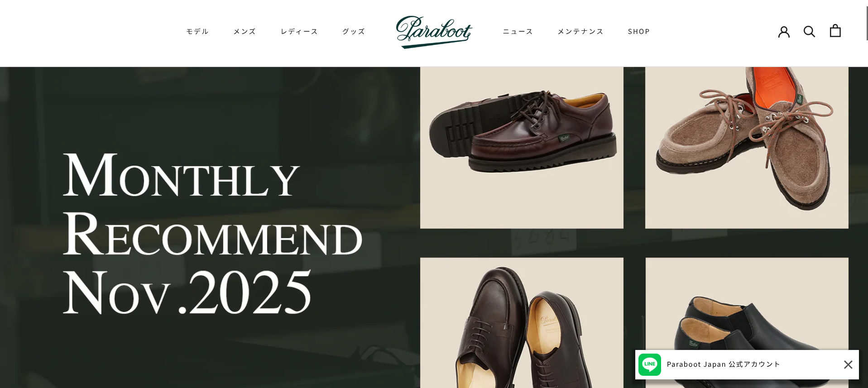Open the モデル menu
Image resolution: width=868 pixels, height=388 pixels.
[197, 31]
